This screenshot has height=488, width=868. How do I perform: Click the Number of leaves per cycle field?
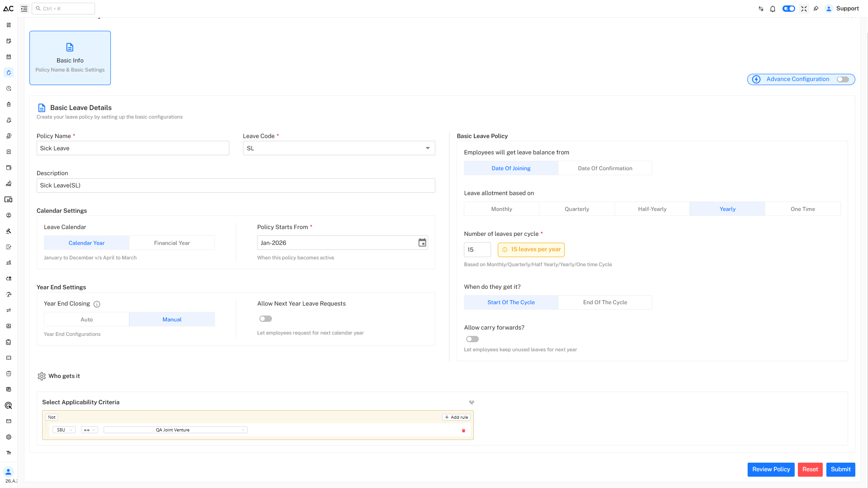click(x=477, y=250)
